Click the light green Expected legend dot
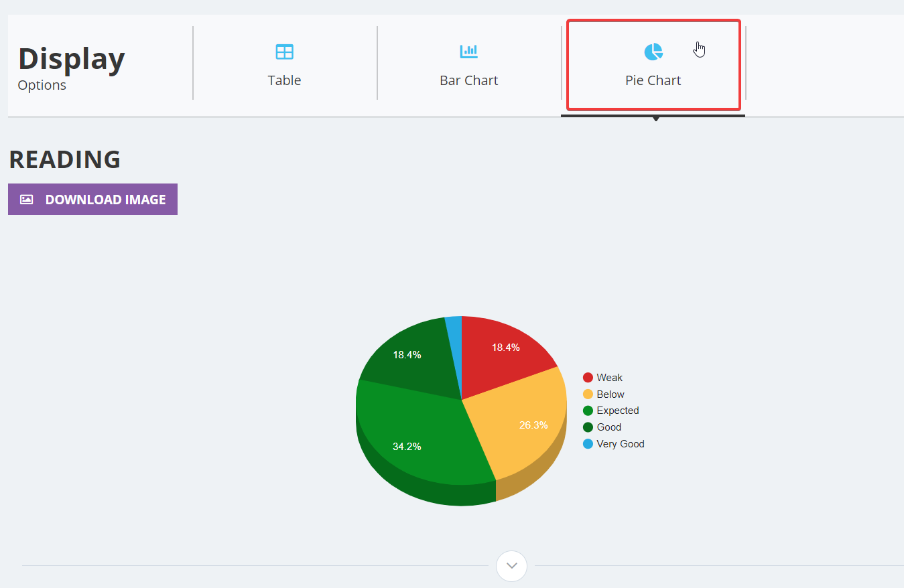904x588 pixels. click(588, 411)
